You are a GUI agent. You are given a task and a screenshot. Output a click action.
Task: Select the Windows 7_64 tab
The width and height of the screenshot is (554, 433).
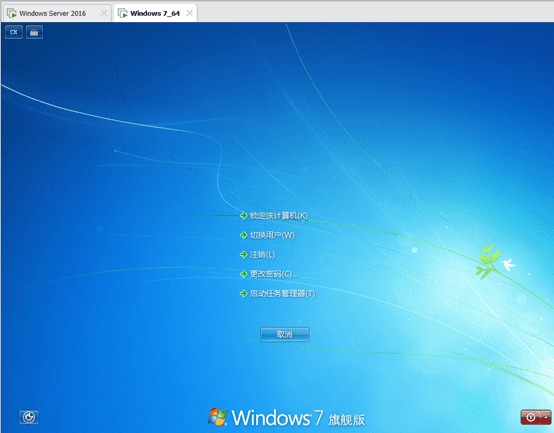click(x=155, y=13)
